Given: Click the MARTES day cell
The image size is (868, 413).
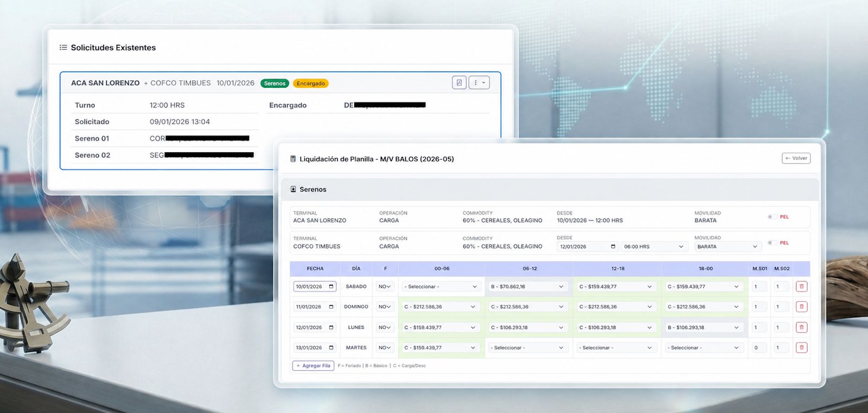Looking at the screenshot, I should coord(356,347).
